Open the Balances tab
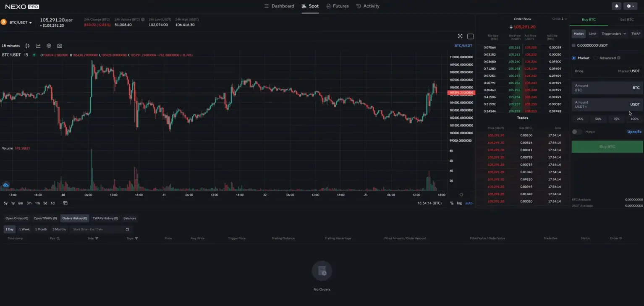This screenshot has height=306, width=644. (130, 218)
